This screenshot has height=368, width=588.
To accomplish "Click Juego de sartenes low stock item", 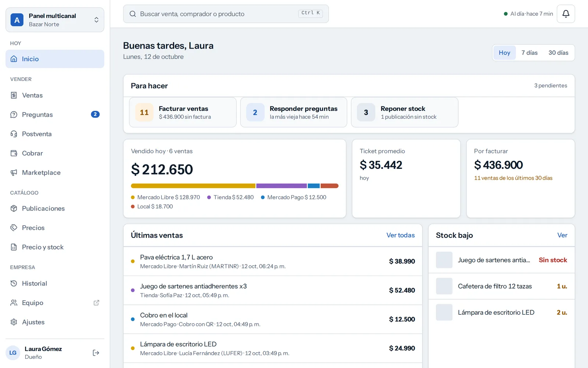I will (502, 260).
